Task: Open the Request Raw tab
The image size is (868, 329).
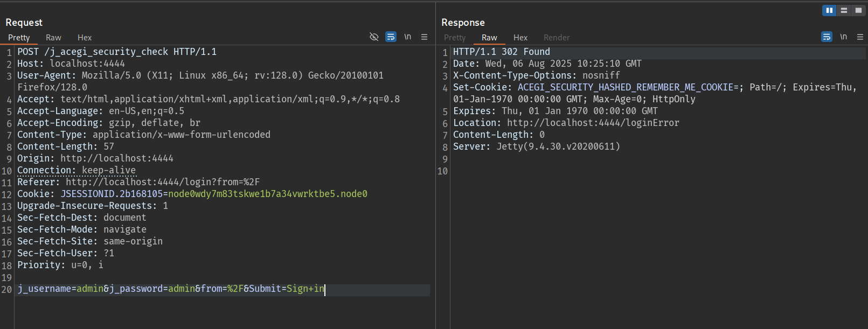Action: 53,38
